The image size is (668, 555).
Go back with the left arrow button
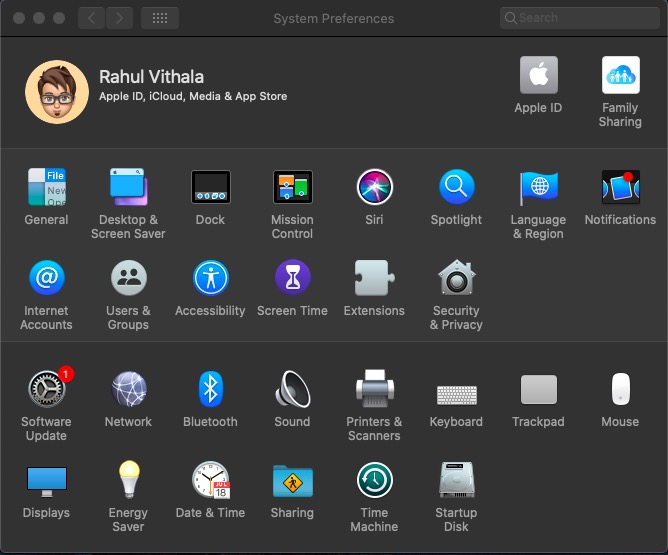point(91,18)
